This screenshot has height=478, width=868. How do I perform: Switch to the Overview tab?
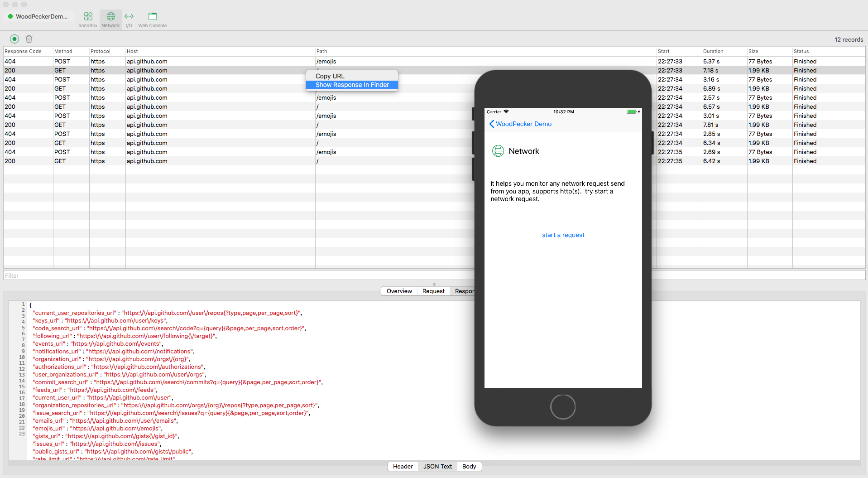click(x=399, y=291)
